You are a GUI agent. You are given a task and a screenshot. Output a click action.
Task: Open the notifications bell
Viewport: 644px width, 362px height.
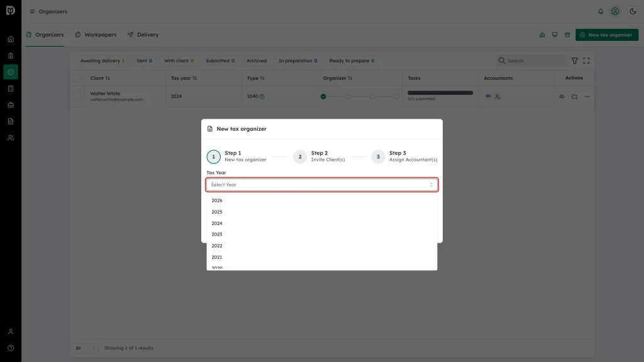click(x=601, y=11)
